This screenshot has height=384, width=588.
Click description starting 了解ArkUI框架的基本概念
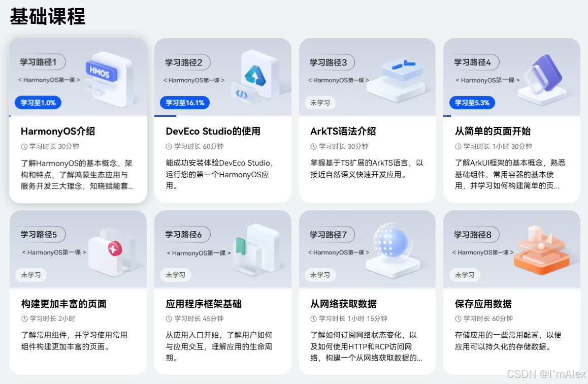pyautogui.click(x=510, y=174)
